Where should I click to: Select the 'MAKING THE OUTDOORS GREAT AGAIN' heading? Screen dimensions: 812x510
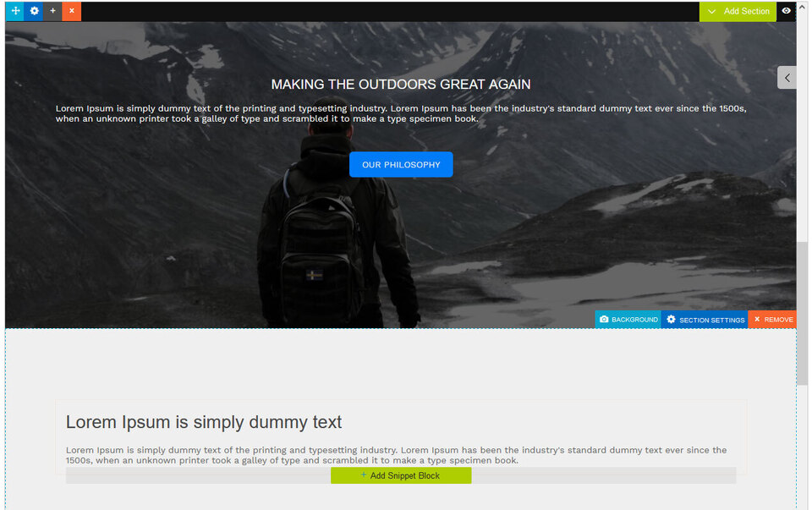401,85
